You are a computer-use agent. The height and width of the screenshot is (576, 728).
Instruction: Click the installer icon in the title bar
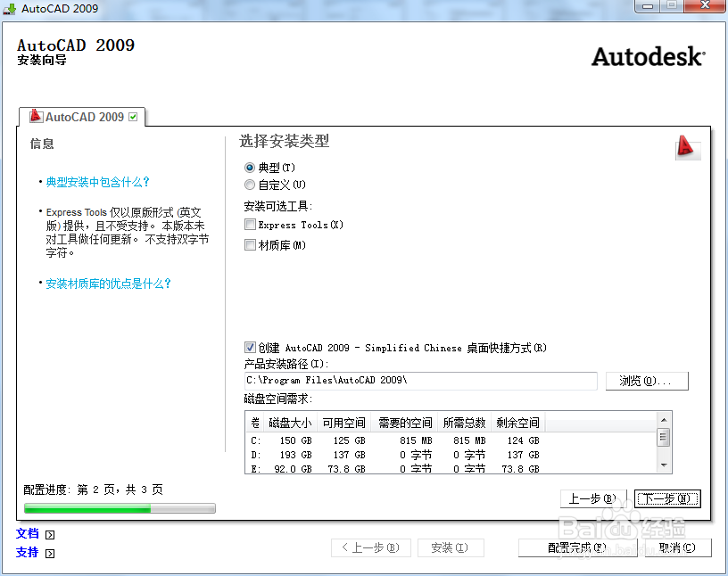(9, 8)
